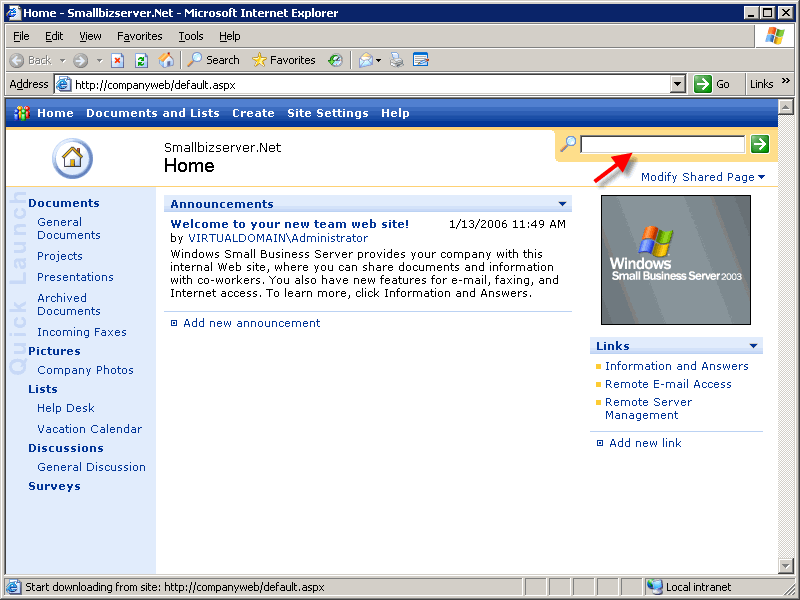Click the round Home house icon

(72, 158)
